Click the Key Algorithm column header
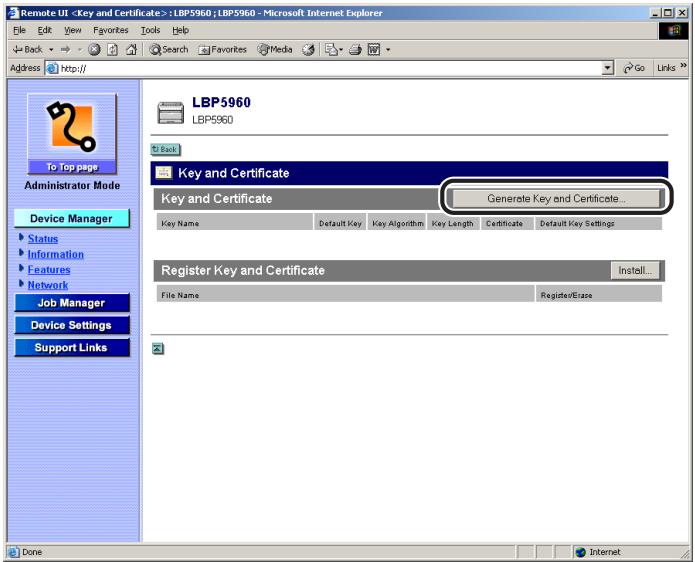Screen dimensions: 695x562 397,223
